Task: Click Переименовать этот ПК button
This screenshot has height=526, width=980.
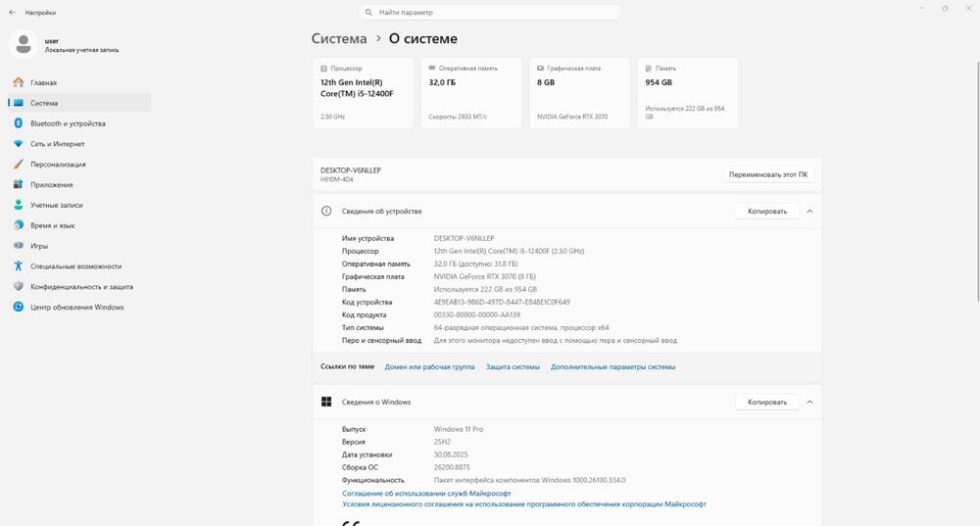Action: (x=768, y=174)
